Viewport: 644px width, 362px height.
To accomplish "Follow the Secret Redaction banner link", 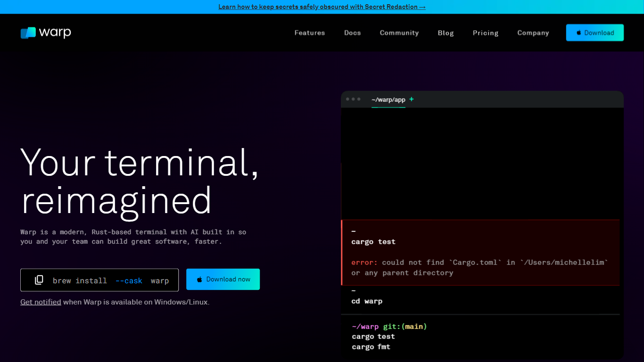I will pyautogui.click(x=322, y=7).
